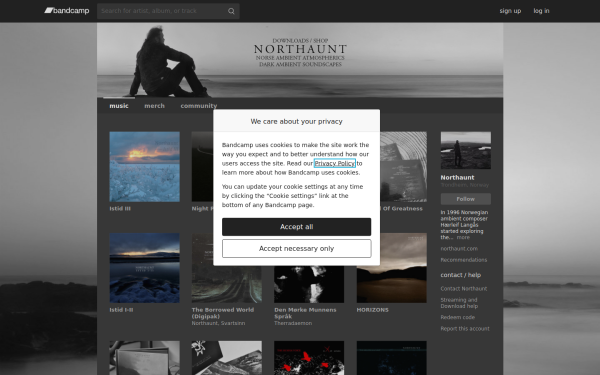Click the Istid III title text
The width and height of the screenshot is (600, 375).
point(120,209)
